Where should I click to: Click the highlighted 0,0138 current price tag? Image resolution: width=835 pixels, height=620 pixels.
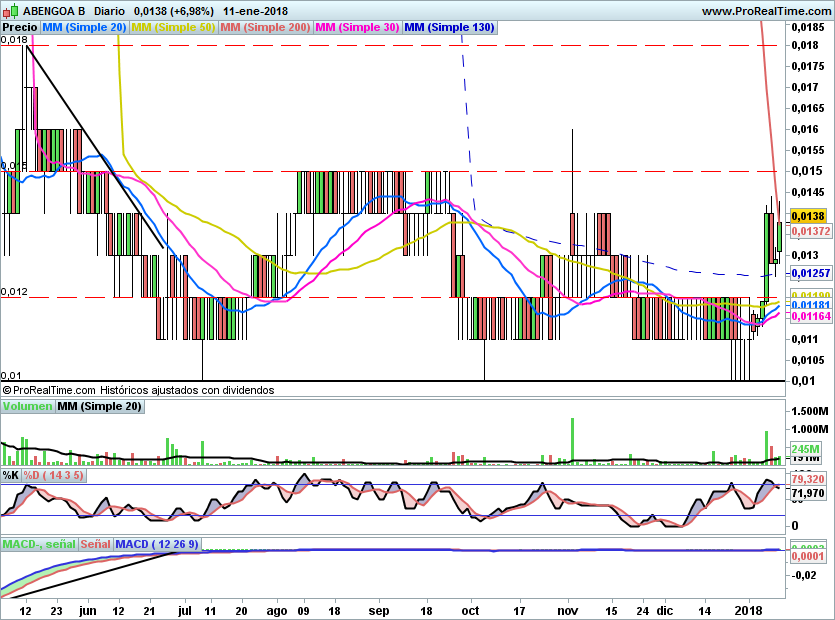pos(807,216)
